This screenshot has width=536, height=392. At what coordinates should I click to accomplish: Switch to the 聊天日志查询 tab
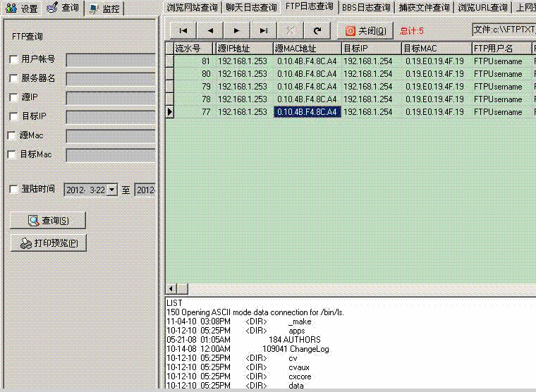point(251,8)
